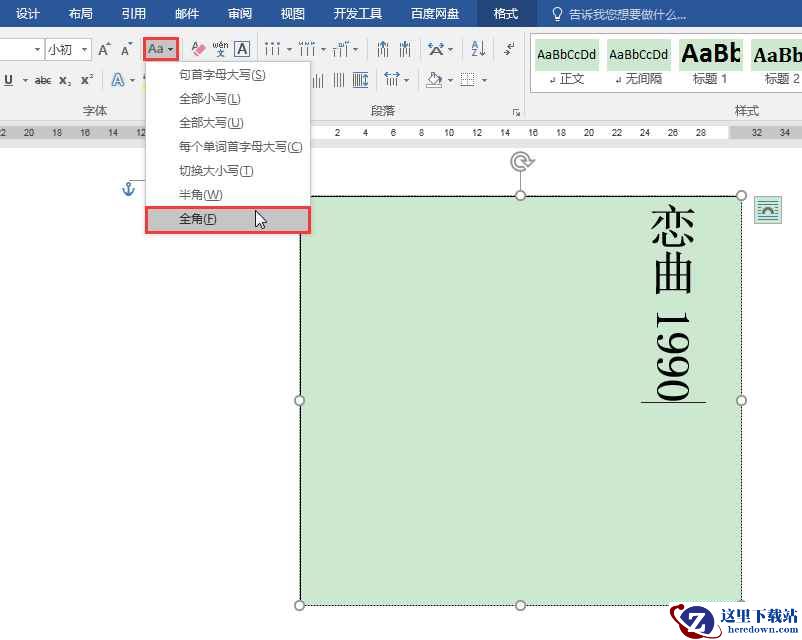Switch to the 开发工具 ribbon tab
The width and height of the screenshot is (802, 640).
[358, 14]
